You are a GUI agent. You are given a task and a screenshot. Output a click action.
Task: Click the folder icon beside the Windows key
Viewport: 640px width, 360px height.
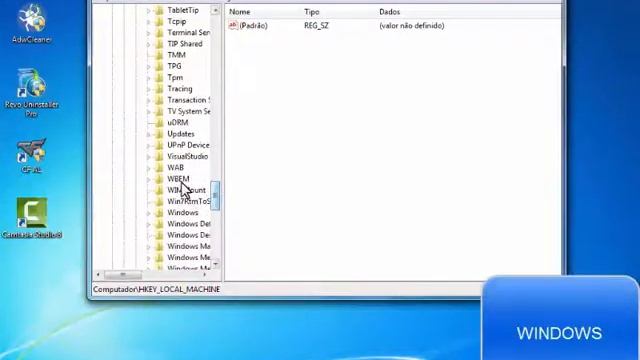[159, 213]
